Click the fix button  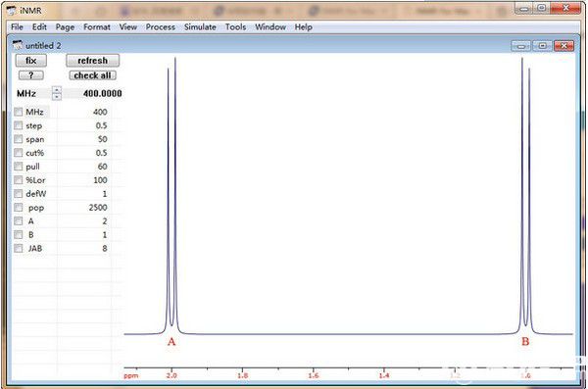31,61
